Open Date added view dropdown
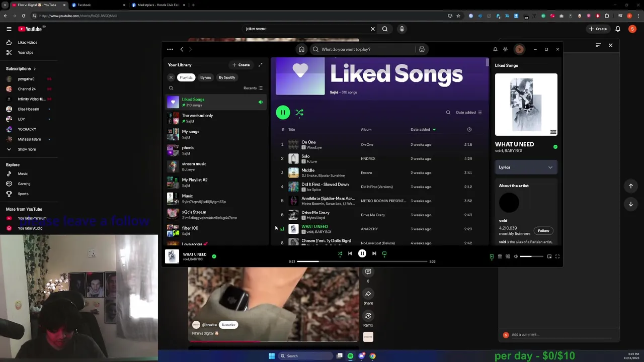This screenshot has width=644, height=362. pos(469,113)
